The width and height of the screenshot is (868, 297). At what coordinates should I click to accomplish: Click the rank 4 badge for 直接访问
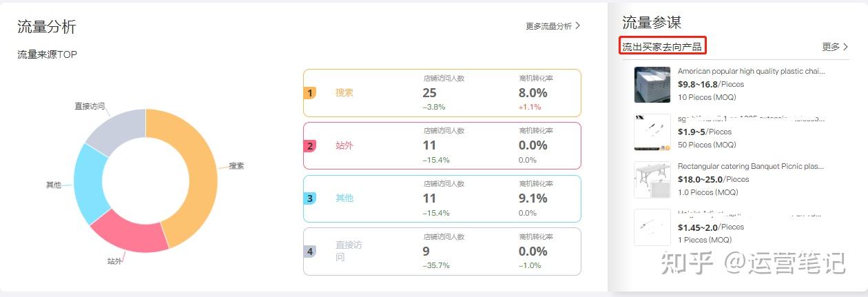[x=310, y=252]
